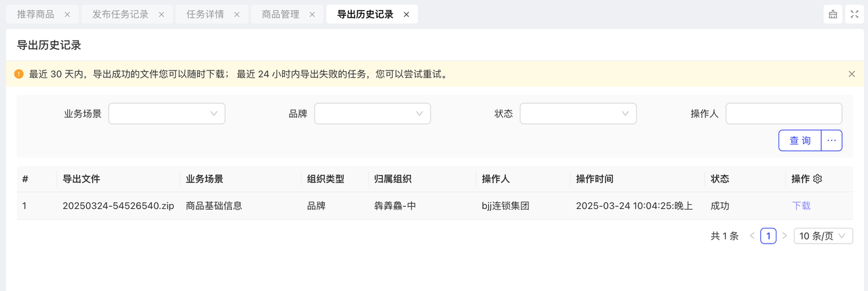Click 商品基础信息 cell
Screen dimensions: 868x291
tap(214, 206)
